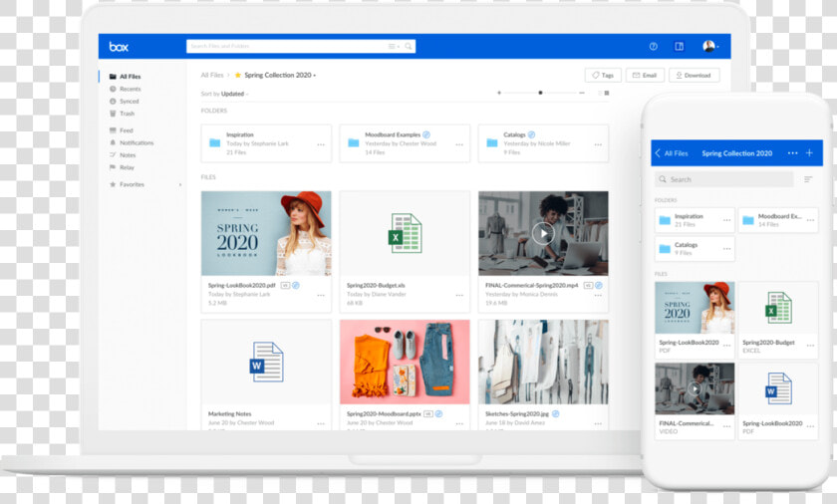Click the All Files breadcrumb link on laptop
This screenshot has width=837, height=504.
(x=212, y=75)
